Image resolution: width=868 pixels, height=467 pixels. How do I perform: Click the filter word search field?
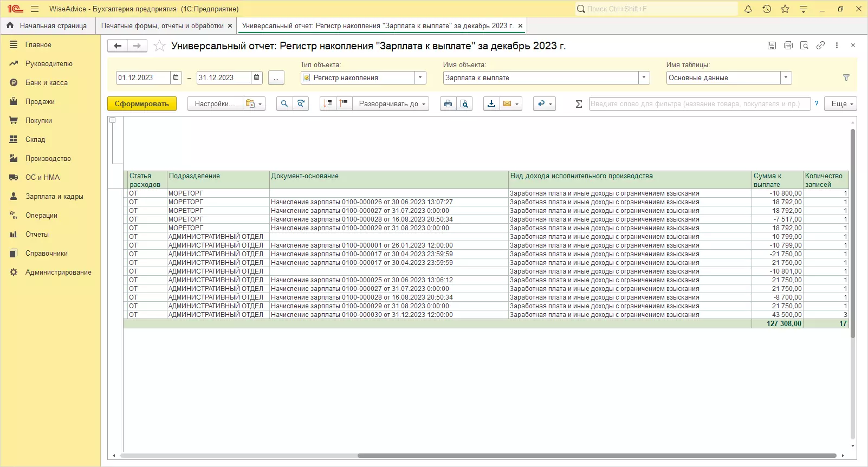click(699, 103)
